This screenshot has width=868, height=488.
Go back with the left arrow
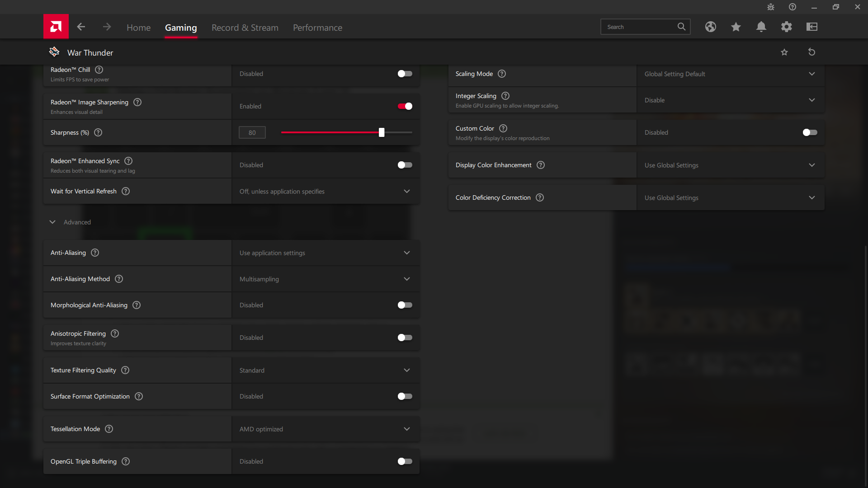click(x=81, y=27)
